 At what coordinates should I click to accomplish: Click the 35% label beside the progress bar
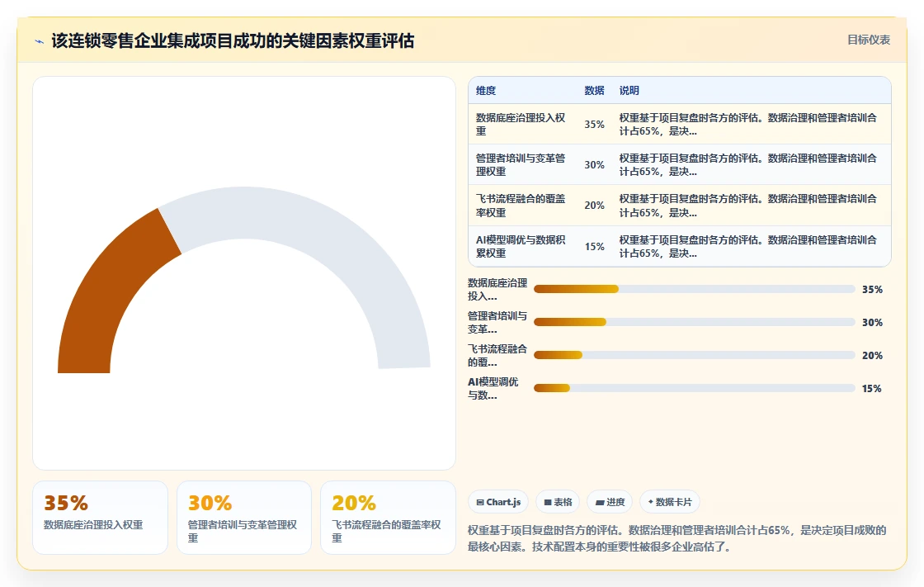tap(872, 289)
